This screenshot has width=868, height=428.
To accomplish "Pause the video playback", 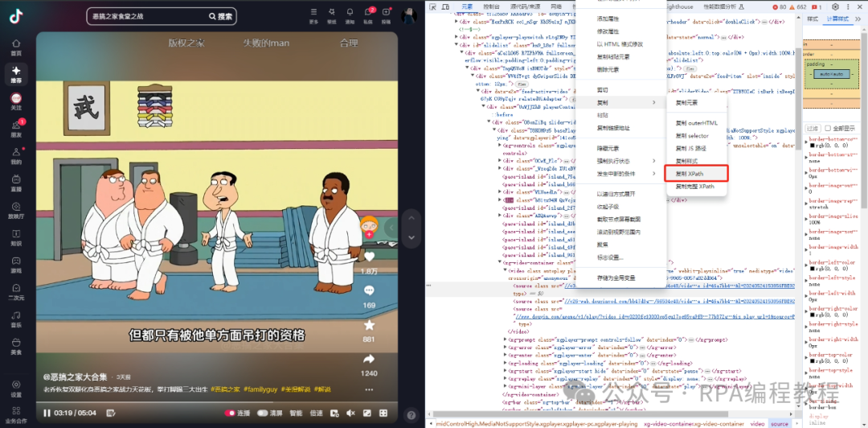I will (x=47, y=413).
